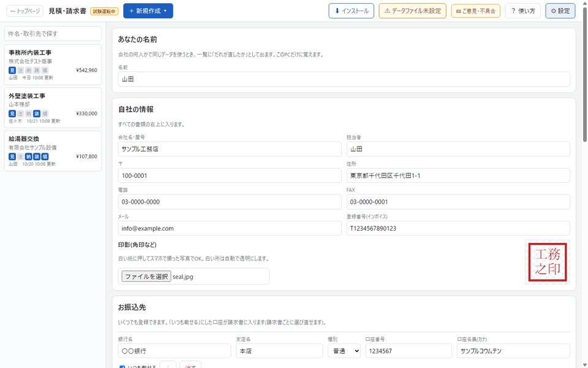
Task: Click the 領 badge on 外壁塗装工事 card
Action: 45,113
